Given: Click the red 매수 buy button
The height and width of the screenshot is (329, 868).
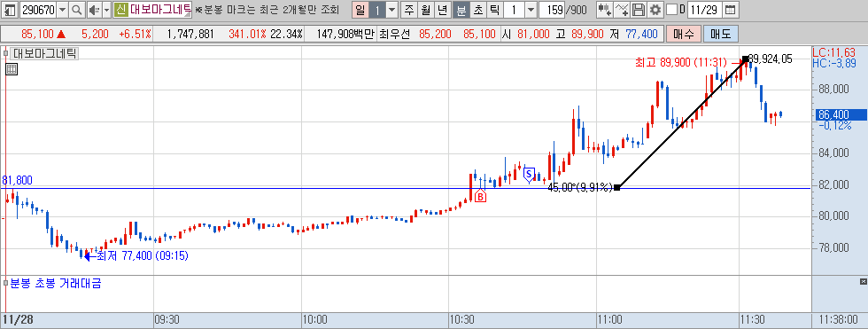Looking at the screenshot, I should point(684,34).
